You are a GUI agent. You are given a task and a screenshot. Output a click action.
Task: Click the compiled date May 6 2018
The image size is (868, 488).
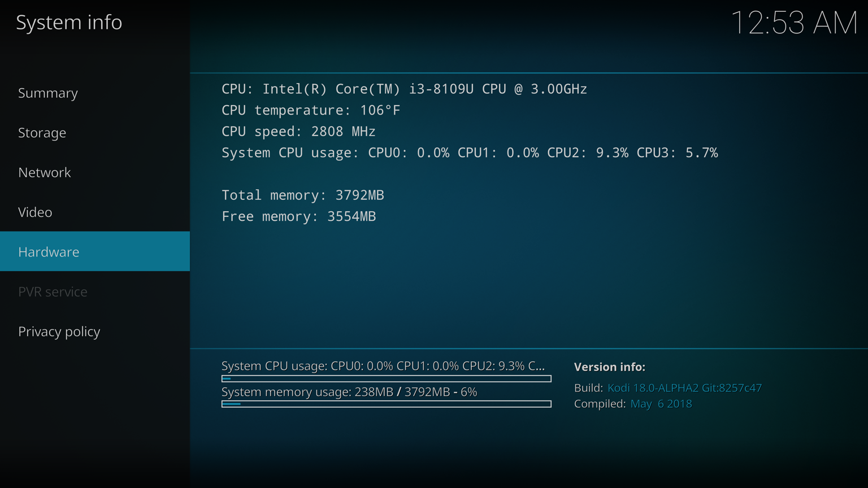661,404
